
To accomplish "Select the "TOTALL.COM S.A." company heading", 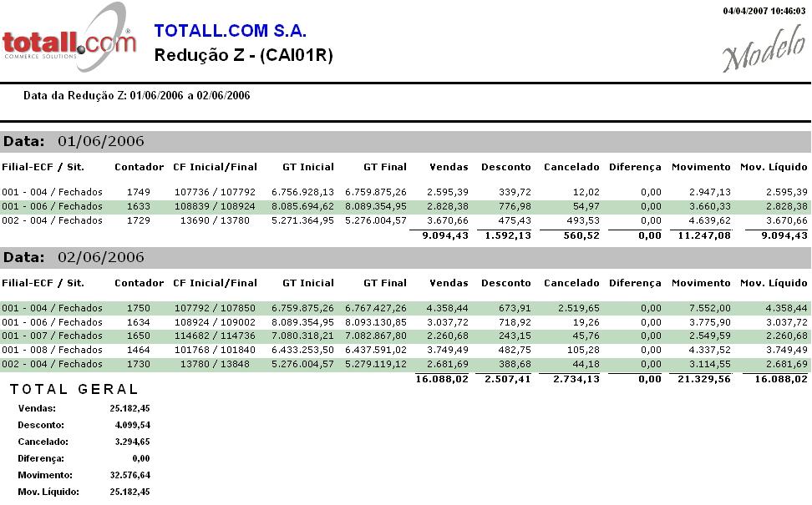I will click(x=231, y=31).
